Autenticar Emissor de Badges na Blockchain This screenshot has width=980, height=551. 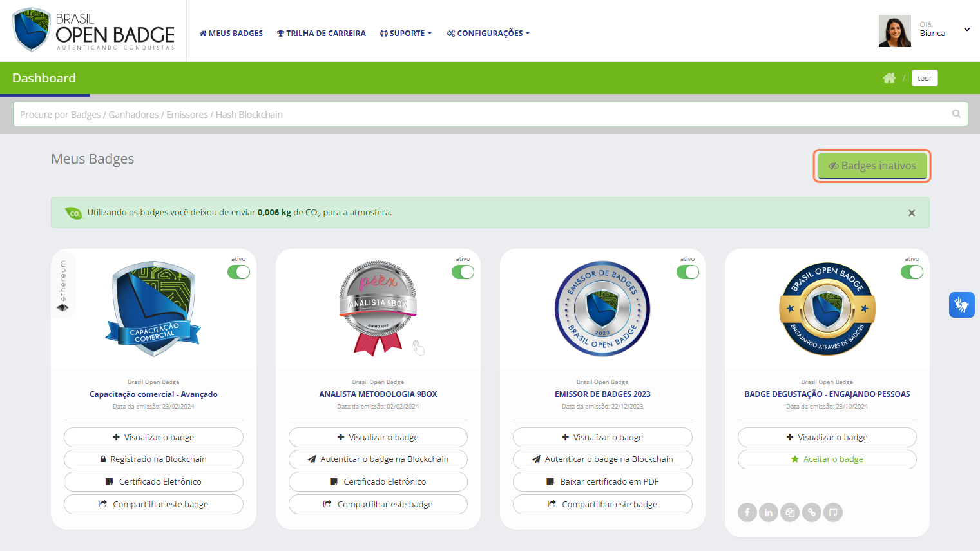(x=602, y=459)
